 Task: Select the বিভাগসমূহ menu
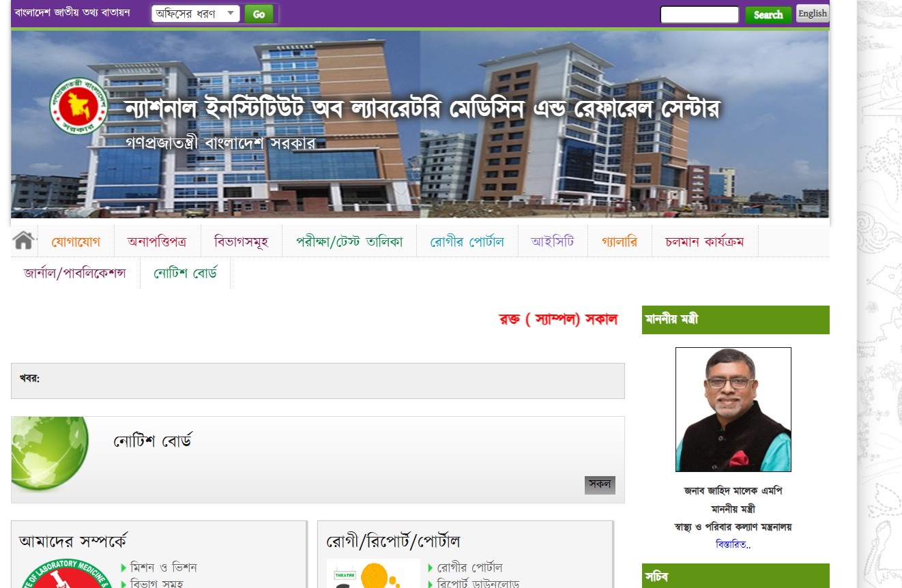coord(241,241)
